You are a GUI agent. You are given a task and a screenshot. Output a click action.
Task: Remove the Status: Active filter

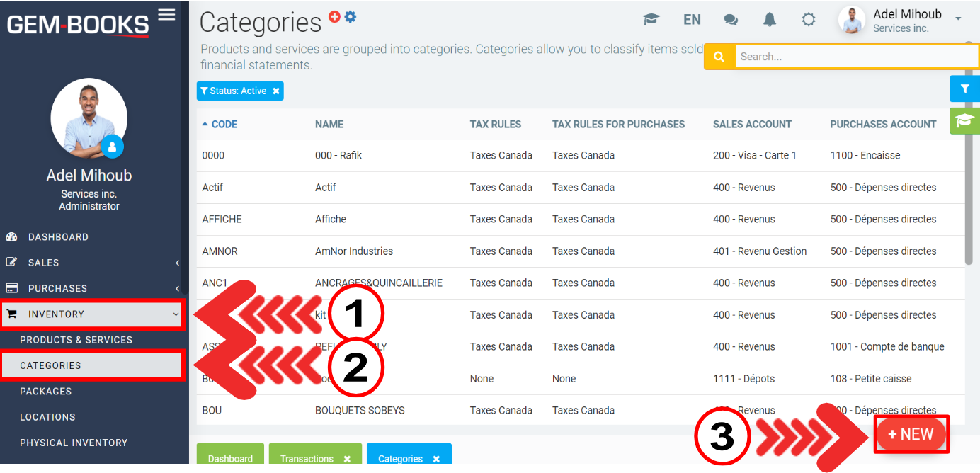(276, 91)
